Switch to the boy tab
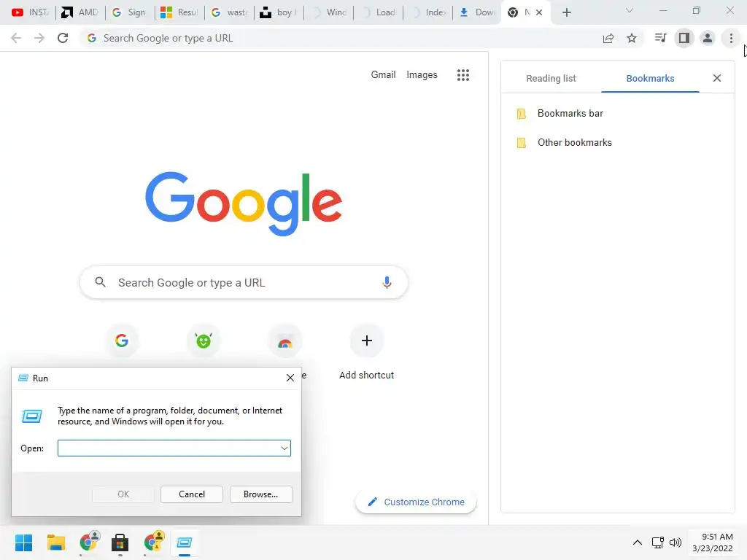The image size is (747, 560). [279, 12]
